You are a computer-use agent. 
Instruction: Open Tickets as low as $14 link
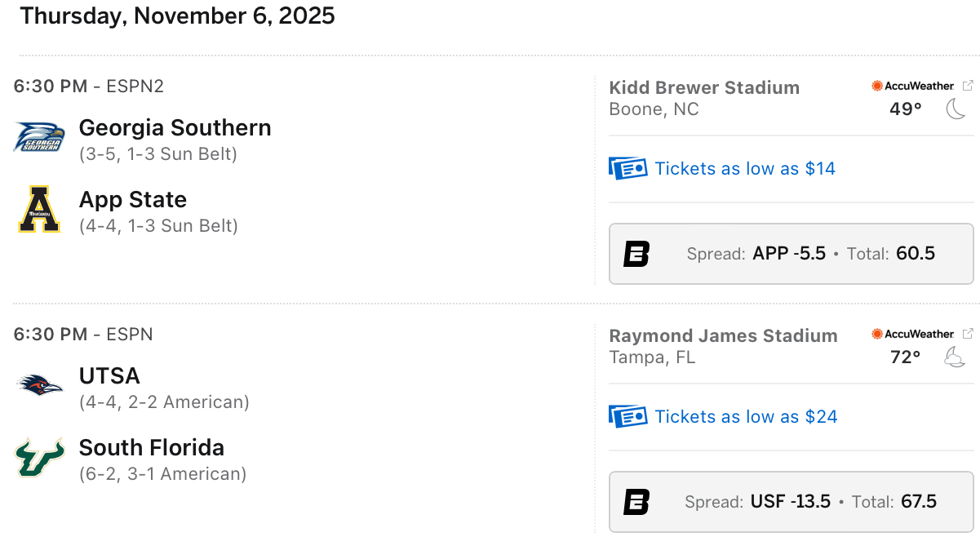coord(745,168)
